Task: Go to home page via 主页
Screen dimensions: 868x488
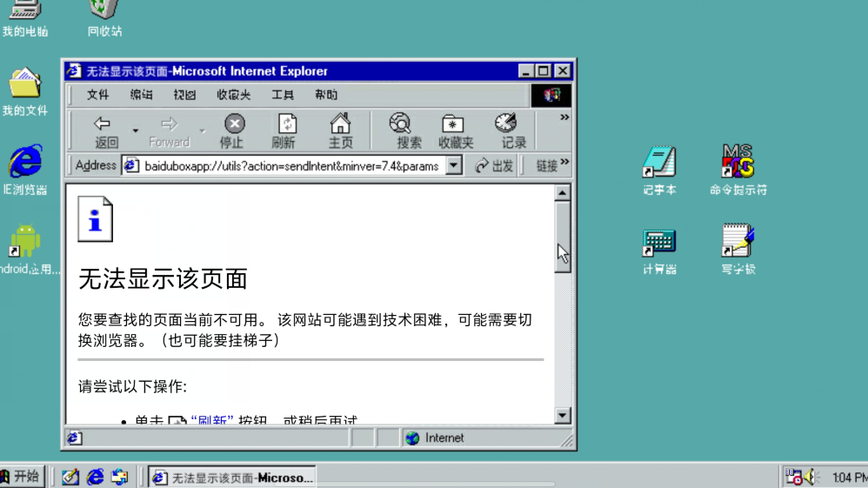Action: click(x=340, y=130)
